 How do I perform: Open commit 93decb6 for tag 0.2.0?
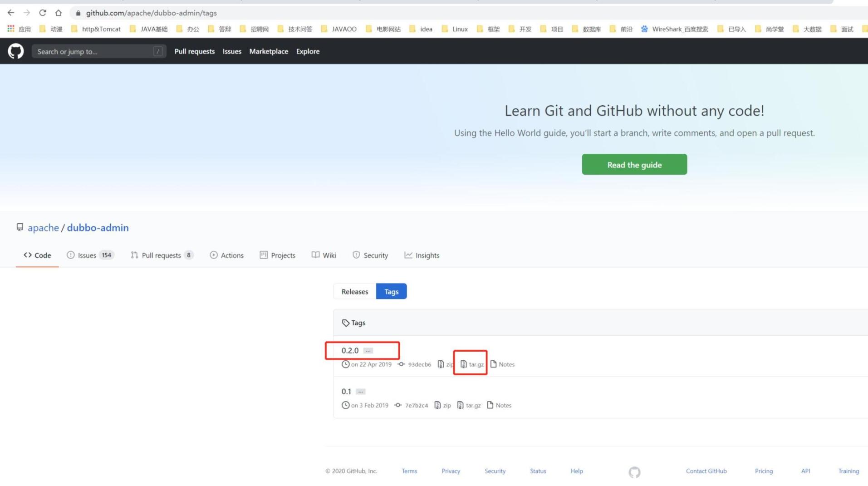point(419,364)
